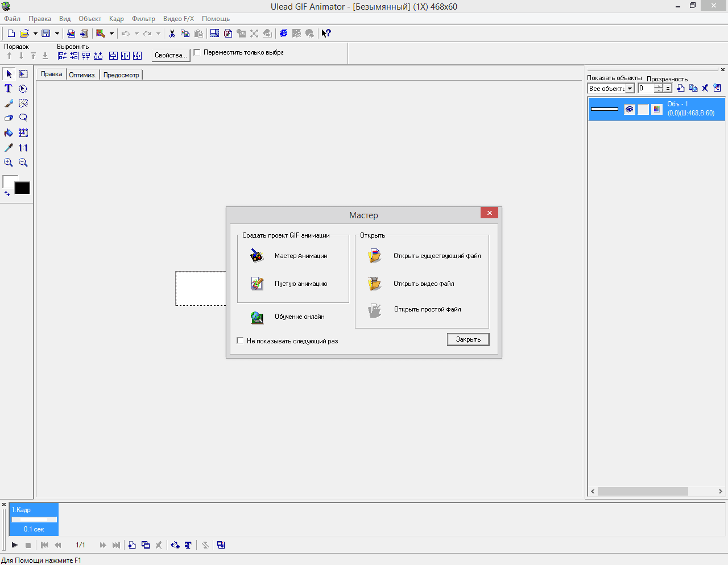Click the Закрыть button in Мастер dialog
Screen dimensions: 728x565
[x=468, y=339]
